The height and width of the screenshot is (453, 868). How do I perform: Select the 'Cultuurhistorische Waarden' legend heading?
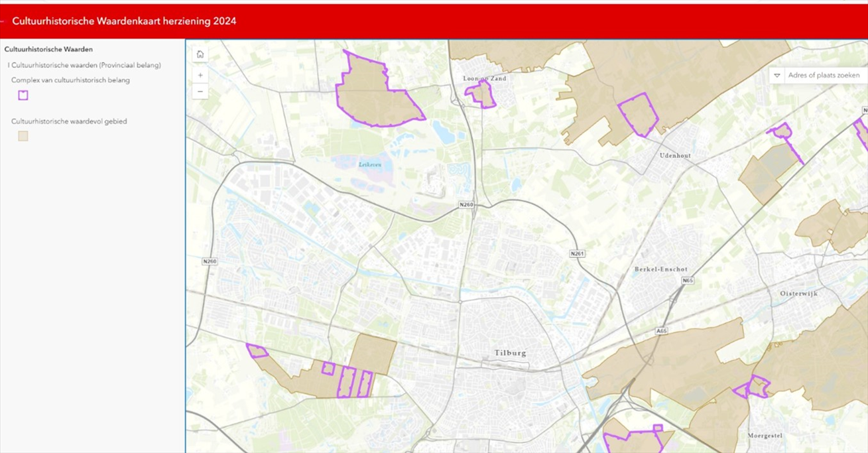(x=48, y=49)
